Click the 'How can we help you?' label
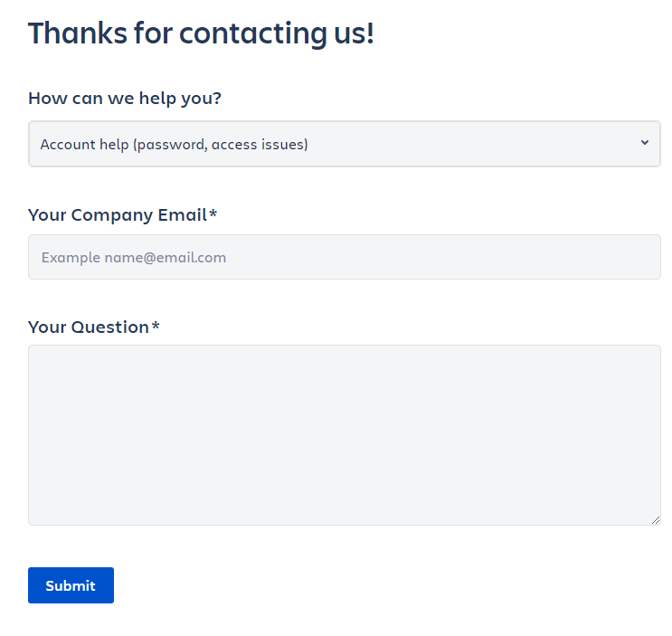Viewport: 672px width, 636px height. [125, 98]
